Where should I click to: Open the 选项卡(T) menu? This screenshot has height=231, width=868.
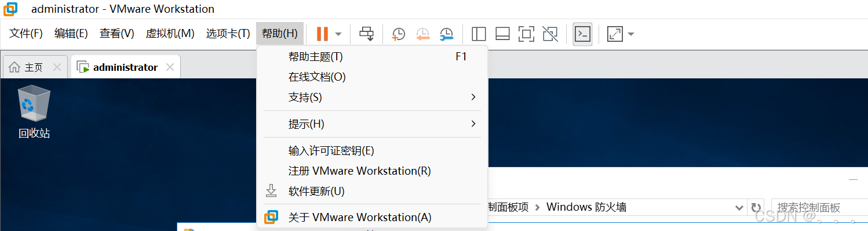[x=228, y=34]
